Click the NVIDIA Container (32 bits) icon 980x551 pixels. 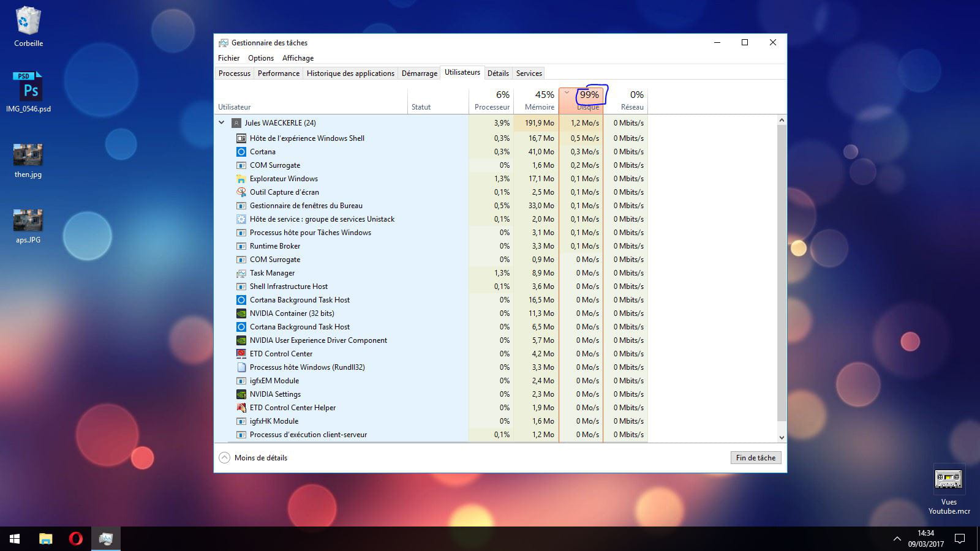click(x=241, y=313)
